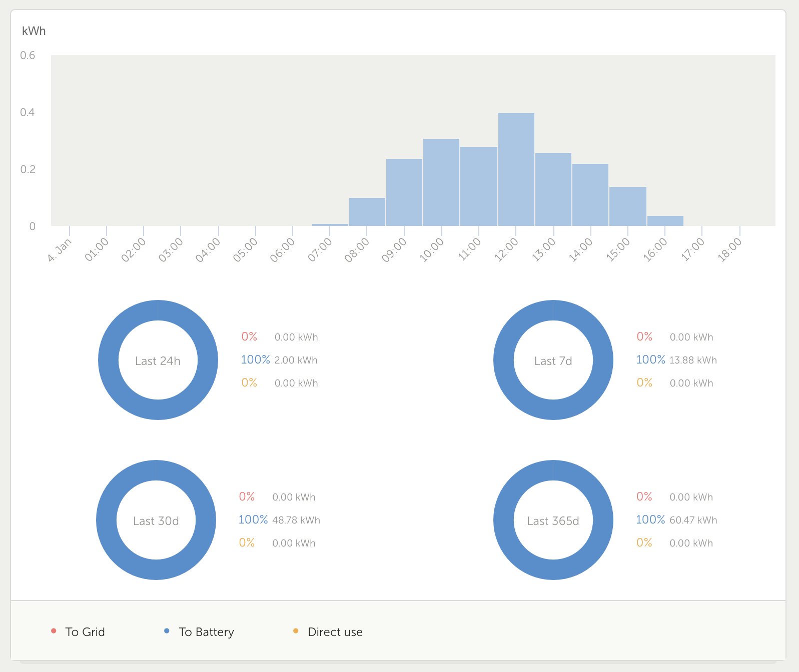Click the tallest bar at 12:00
Viewport: 799px width, 672px height.
point(516,169)
